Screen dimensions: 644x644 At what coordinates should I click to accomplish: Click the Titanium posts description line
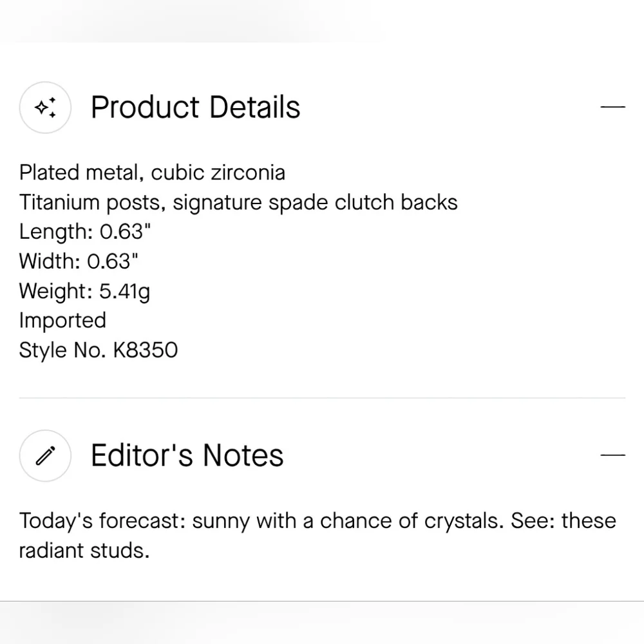click(x=238, y=202)
